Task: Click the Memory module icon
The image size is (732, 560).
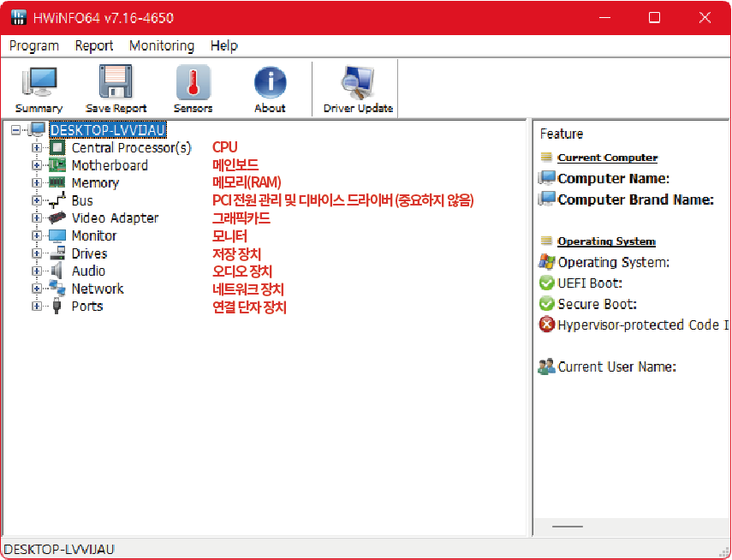Action: pos(57,182)
